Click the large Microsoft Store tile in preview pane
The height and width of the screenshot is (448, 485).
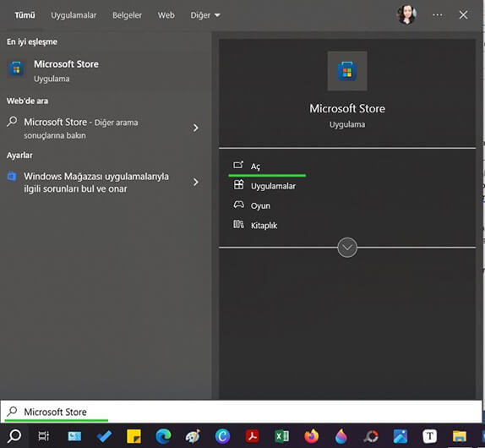point(347,71)
